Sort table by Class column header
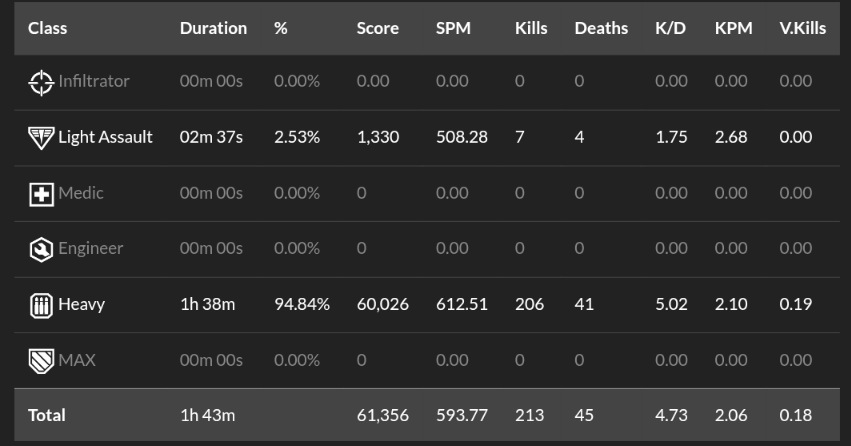 [x=47, y=28]
